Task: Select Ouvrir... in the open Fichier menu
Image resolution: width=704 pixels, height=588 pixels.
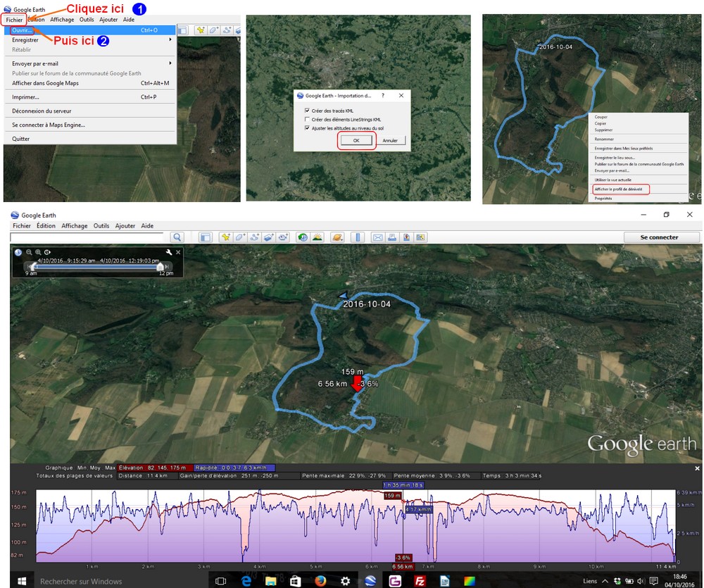Action: [x=90, y=30]
